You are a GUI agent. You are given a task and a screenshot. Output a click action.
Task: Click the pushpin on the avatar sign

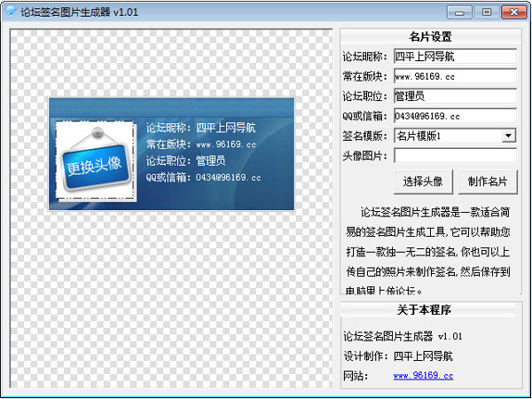click(x=98, y=132)
